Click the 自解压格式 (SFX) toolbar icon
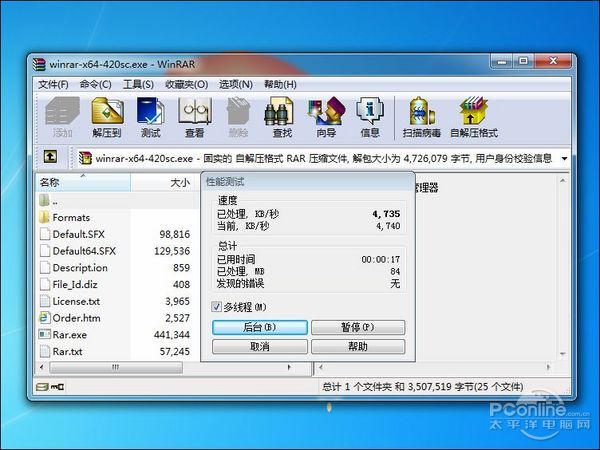The height and width of the screenshot is (450, 600). click(x=474, y=117)
